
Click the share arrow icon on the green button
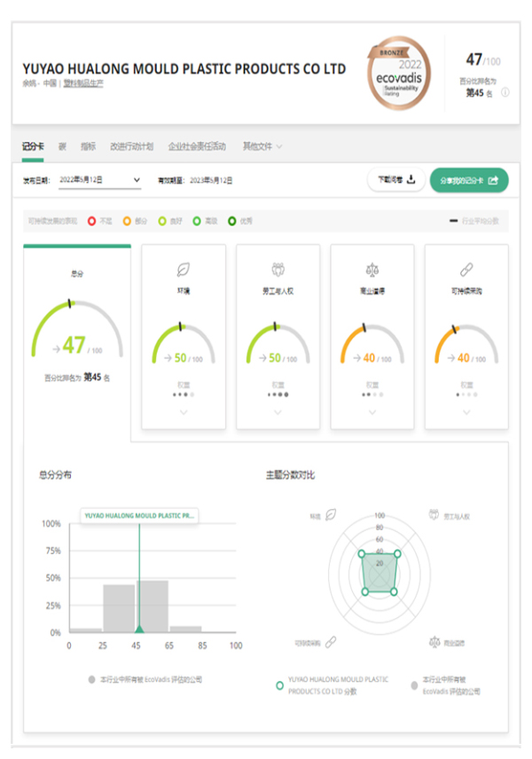coord(493,180)
